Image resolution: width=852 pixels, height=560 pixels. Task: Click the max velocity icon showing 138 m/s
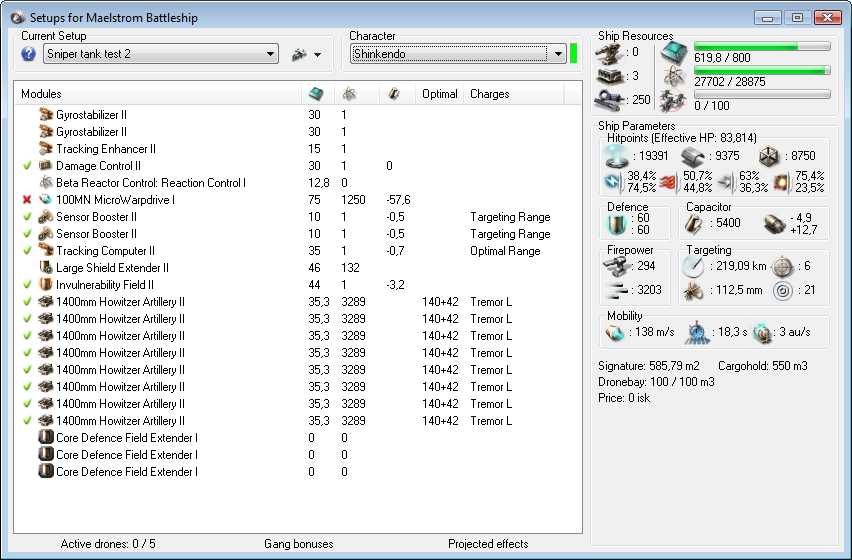[615, 331]
